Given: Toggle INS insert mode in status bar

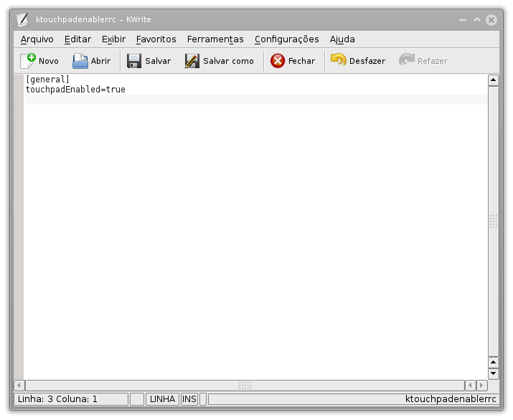Looking at the screenshot, I should point(189,399).
